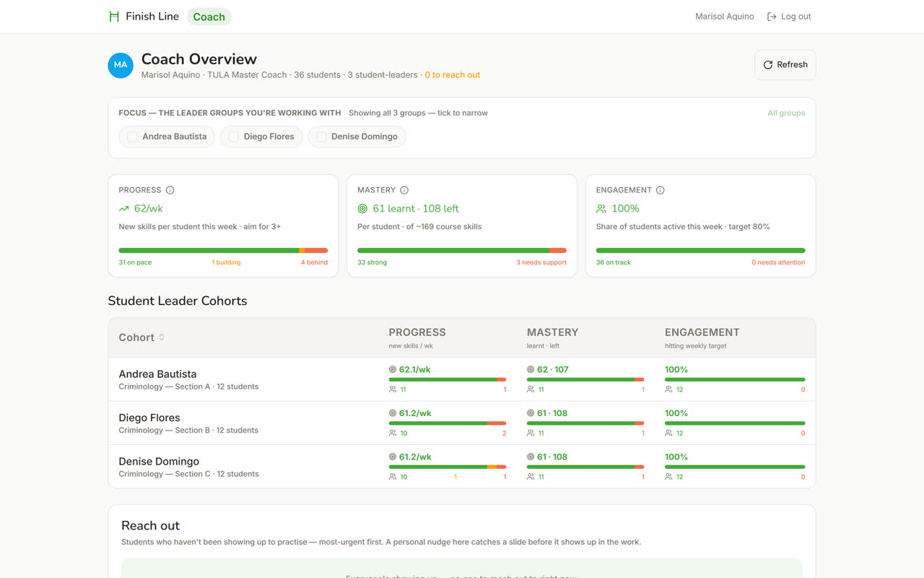Click the '0 to reach out' link
This screenshot has height=578, width=924.
click(453, 74)
